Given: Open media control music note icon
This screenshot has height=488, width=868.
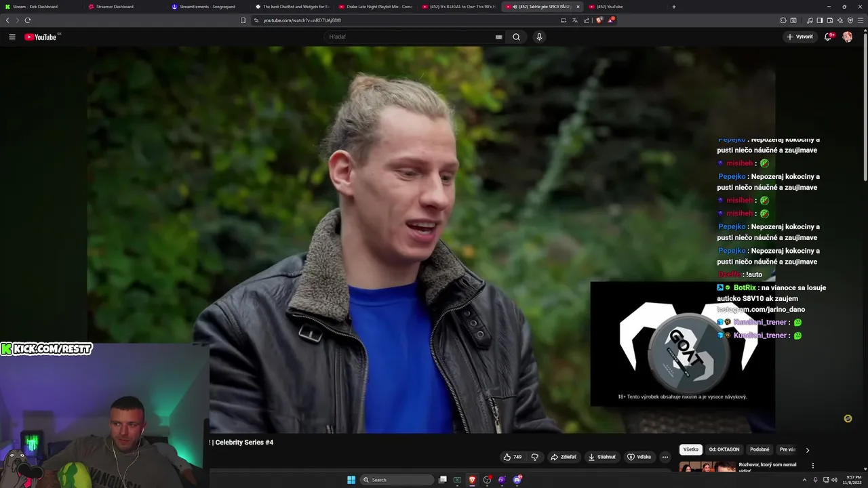Looking at the screenshot, I should pos(809,20).
